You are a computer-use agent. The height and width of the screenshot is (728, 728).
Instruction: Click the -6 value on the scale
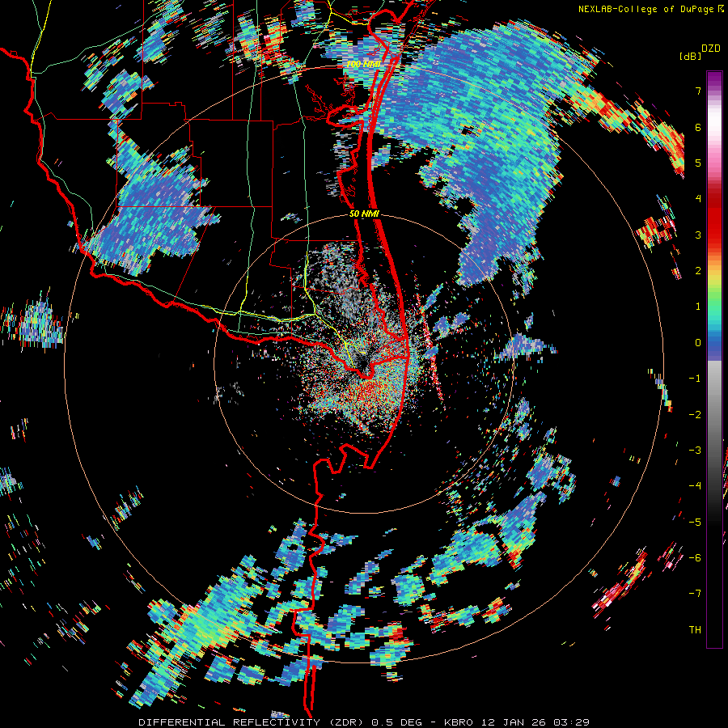(695, 557)
